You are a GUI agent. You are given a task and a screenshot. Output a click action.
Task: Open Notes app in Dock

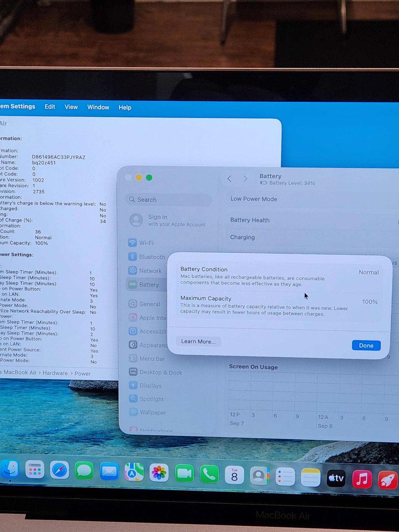pyautogui.click(x=311, y=477)
